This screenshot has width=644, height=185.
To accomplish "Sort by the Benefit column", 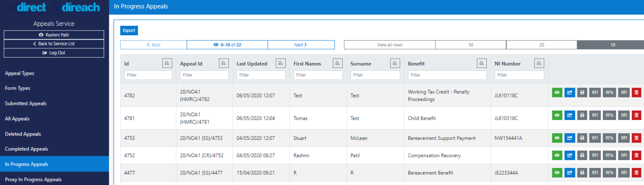I will (x=482, y=63).
